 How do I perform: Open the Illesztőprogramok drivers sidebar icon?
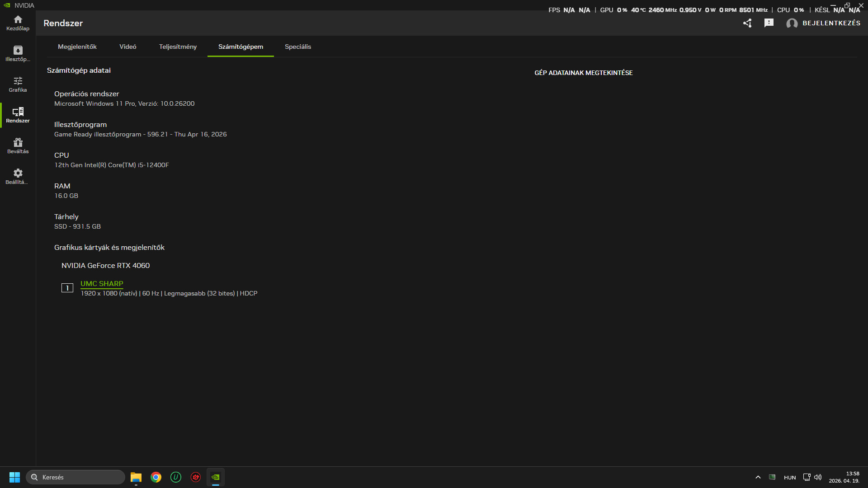pyautogui.click(x=18, y=53)
